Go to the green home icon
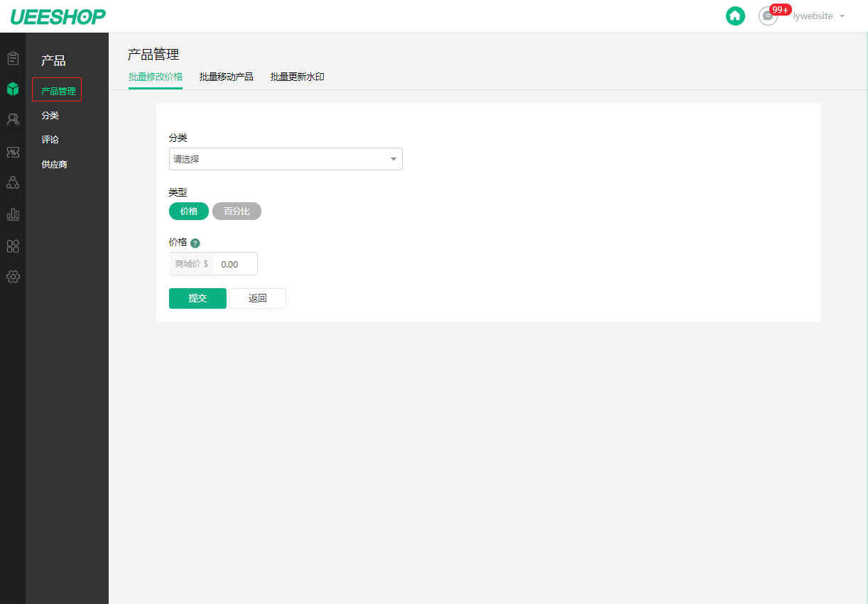Screen dimensions: 868x604 tap(735, 16)
